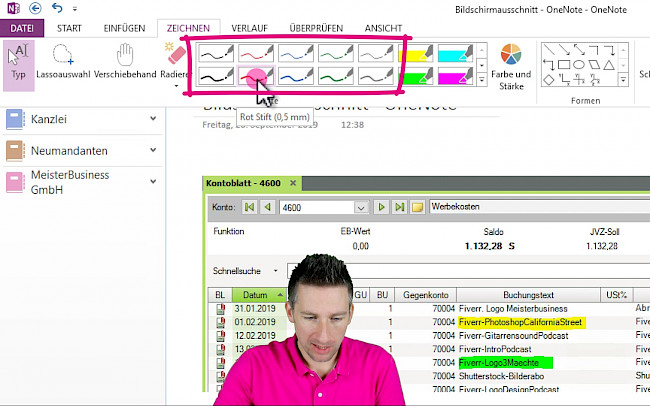650x406 pixels.
Task: Select the parallelogram shape
Action: (x=594, y=65)
